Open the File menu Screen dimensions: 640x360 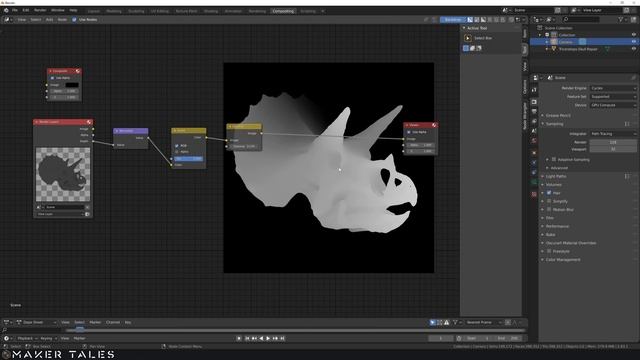pos(15,10)
